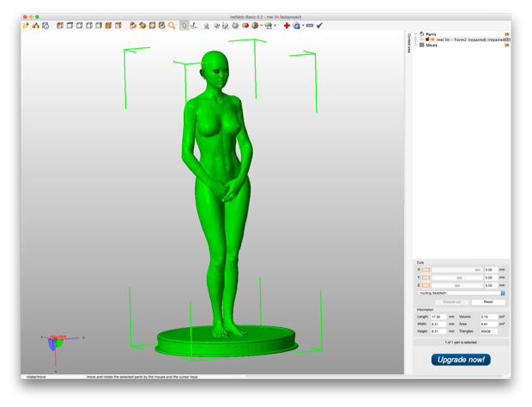Image resolution: width=532 pixels, height=407 pixels.
Task: Click the purple dotted arrange icon
Action: pos(226,26)
